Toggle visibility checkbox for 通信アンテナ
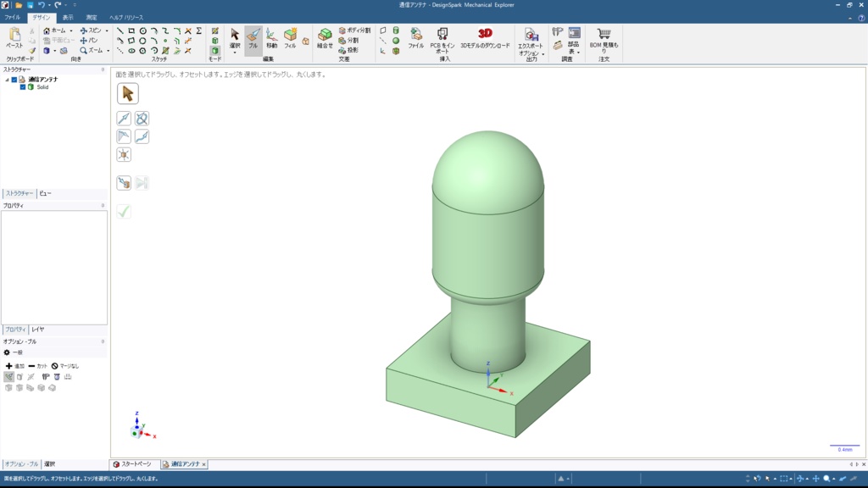The width and height of the screenshot is (868, 488). pyautogui.click(x=14, y=80)
